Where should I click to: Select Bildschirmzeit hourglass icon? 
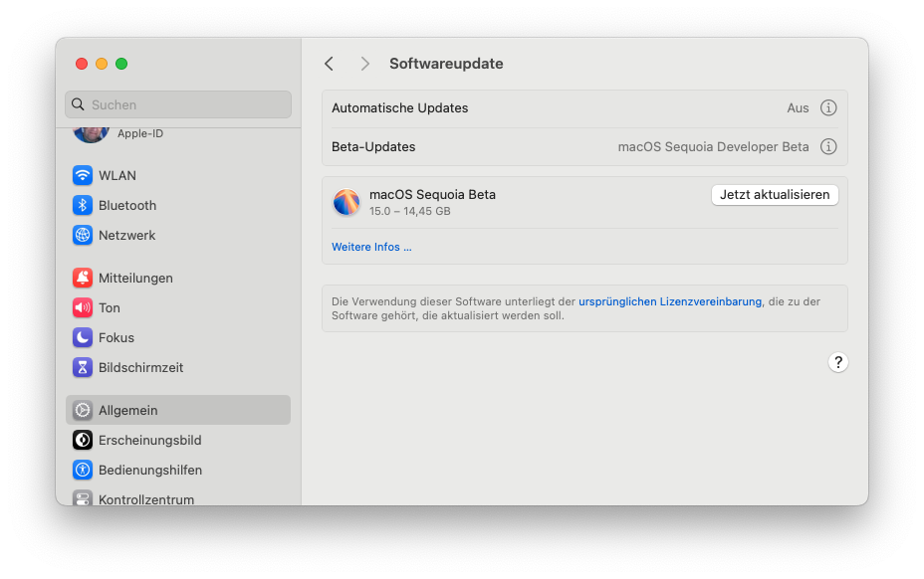[x=83, y=367]
